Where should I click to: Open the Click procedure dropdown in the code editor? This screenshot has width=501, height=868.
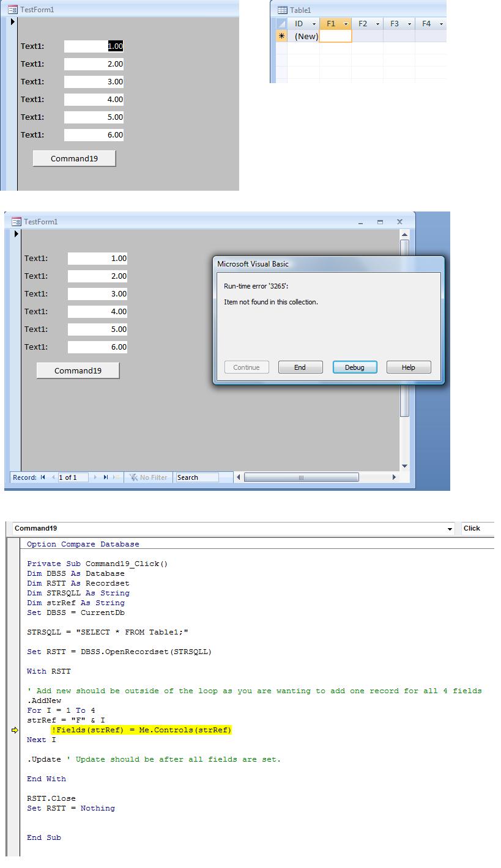pos(477,529)
